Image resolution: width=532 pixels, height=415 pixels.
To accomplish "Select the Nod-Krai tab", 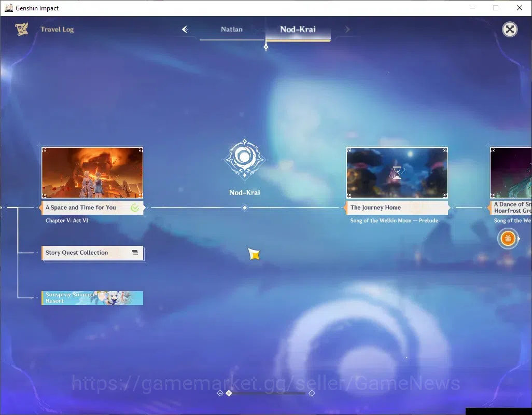I will tap(298, 30).
